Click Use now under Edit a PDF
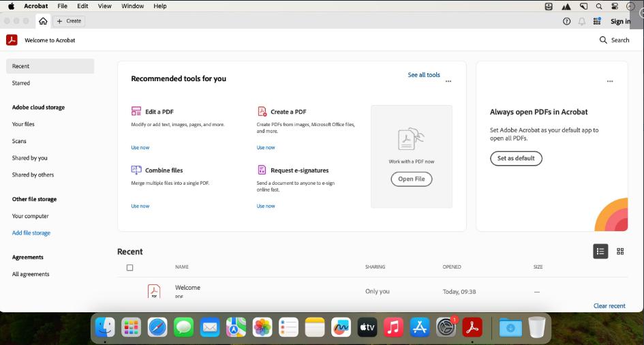Viewport: 644px width, 345px height. click(140, 147)
